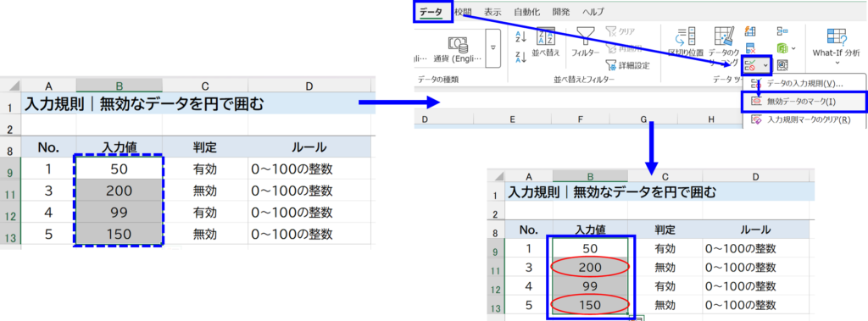Image resolution: width=868 pixels, height=321 pixels.
Task: Expand the data types gallery arrow
Action: [x=493, y=48]
